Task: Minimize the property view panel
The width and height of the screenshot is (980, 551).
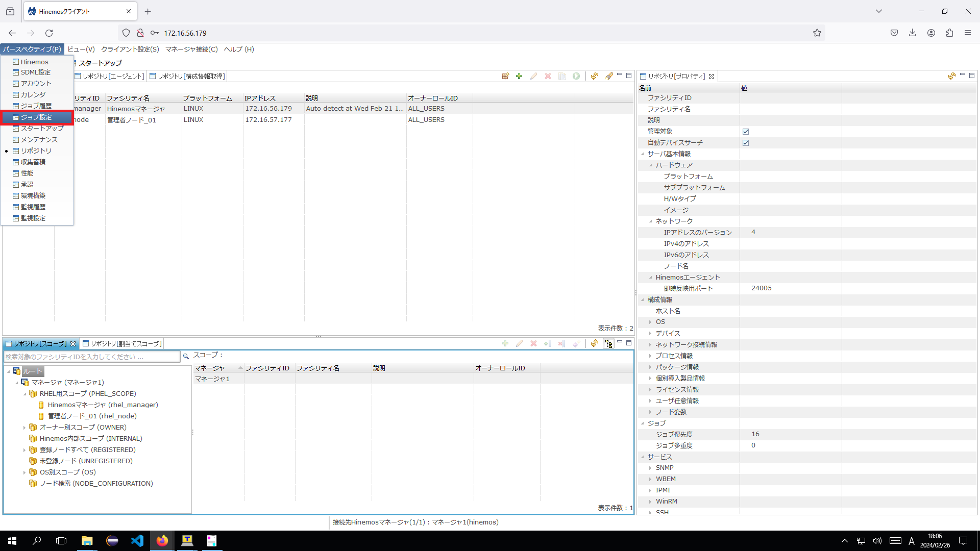Action: [x=963, y=75]
